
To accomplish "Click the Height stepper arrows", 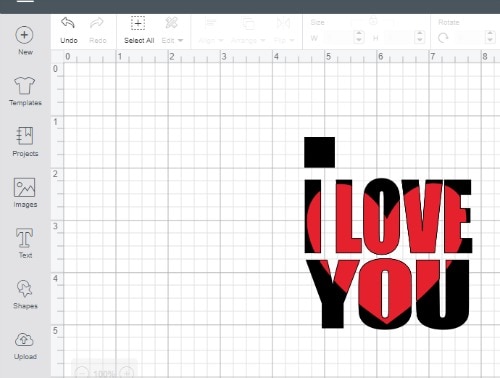I will (420, 37).
